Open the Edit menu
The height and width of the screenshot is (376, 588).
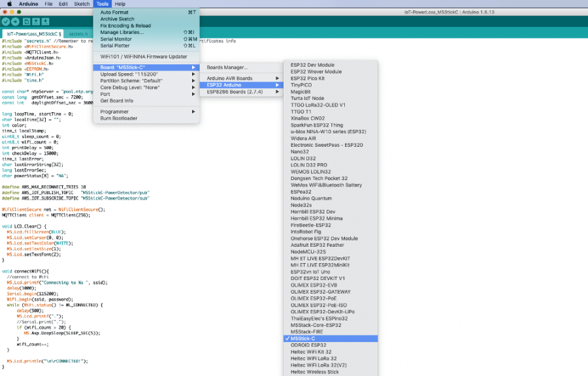point(63,4)
